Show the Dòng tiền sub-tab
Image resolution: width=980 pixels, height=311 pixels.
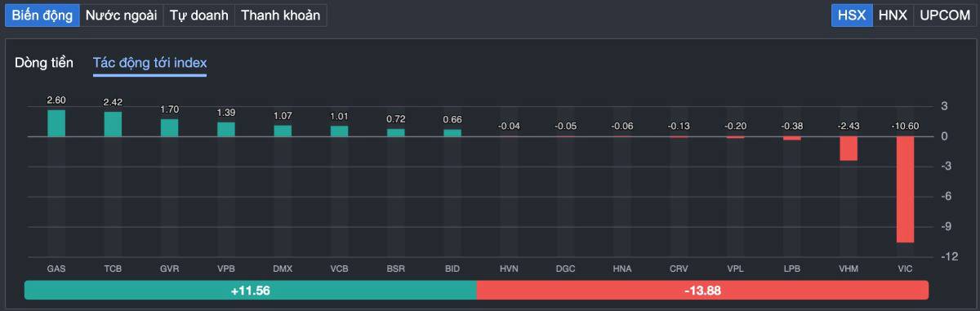(44, 63)
